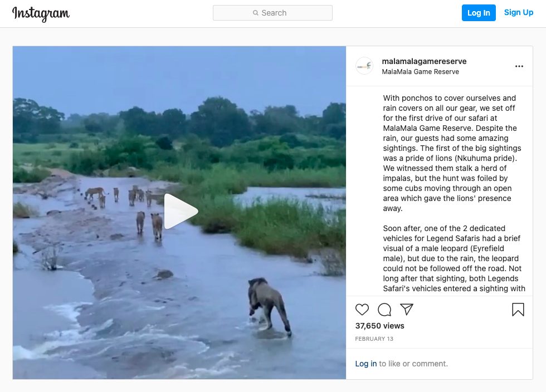Save post with bookmark icon

[x=518, y=310]
